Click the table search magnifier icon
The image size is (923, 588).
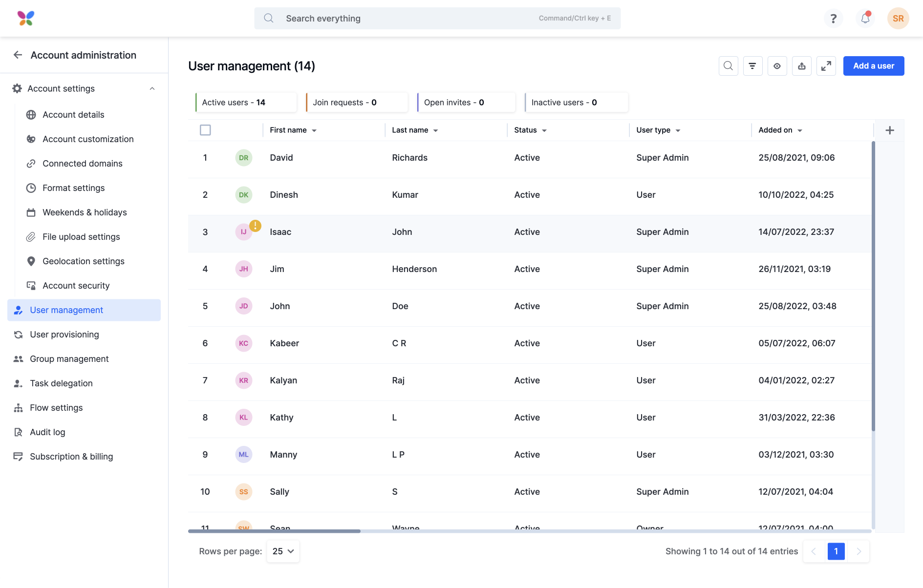point(728,66)
